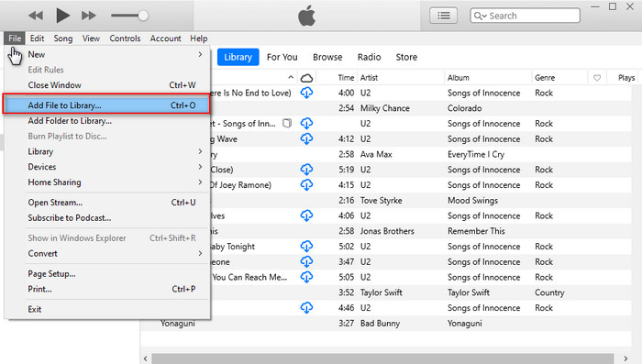The width and height of the screenshot is (642, 364).
Task: Switch to the Library tab
Action: pyautogui.click(x=238, y=57)
